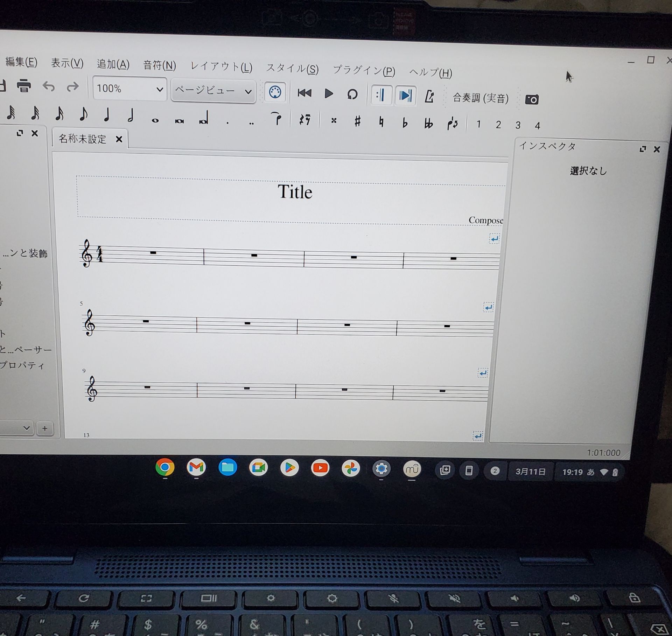
Task: Toggle loop playback
Action: click(x=352, y=94)
